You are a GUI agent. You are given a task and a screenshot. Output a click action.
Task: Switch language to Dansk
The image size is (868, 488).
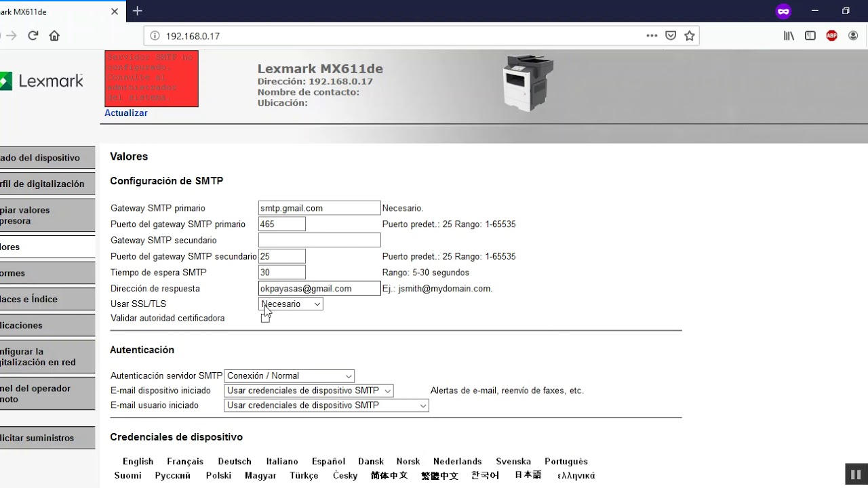click(x=371, y=462)
